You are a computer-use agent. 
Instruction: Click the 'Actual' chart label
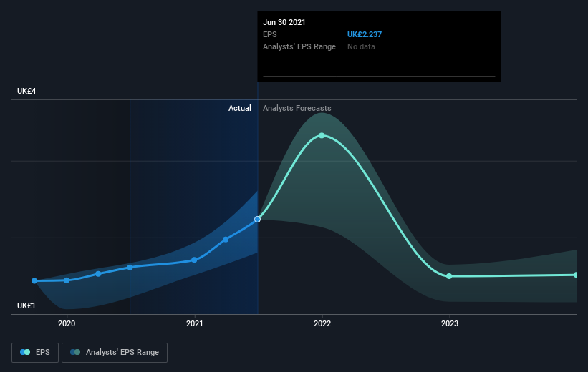[240, 108]
